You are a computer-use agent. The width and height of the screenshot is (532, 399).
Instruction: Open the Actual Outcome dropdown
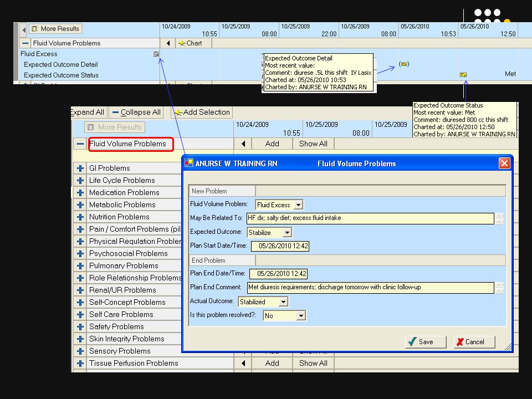(283, 301)
